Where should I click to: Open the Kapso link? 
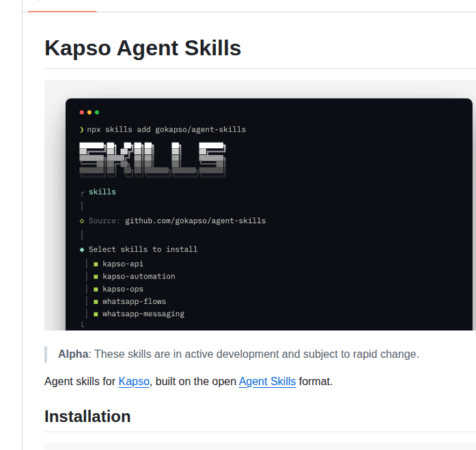point(134,382)
